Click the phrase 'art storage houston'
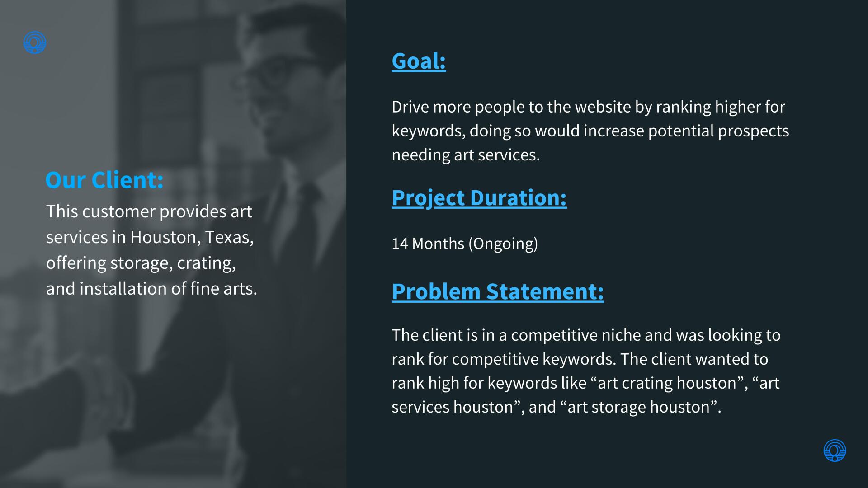This screenshot has height=488, width=868. pyautogui.click(x=639, y=407)
